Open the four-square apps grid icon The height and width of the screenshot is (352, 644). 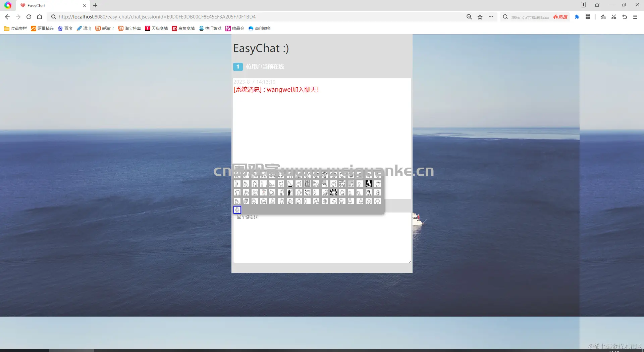[x=588, y=17]
